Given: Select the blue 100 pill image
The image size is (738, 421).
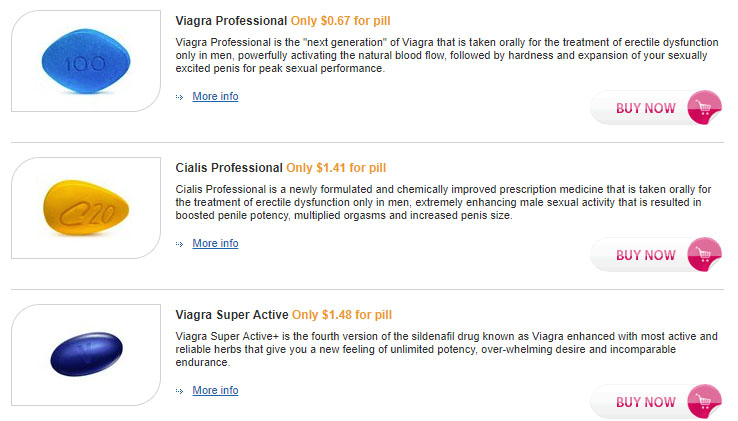Looking at the screenshot, I should tap(84, 62).
